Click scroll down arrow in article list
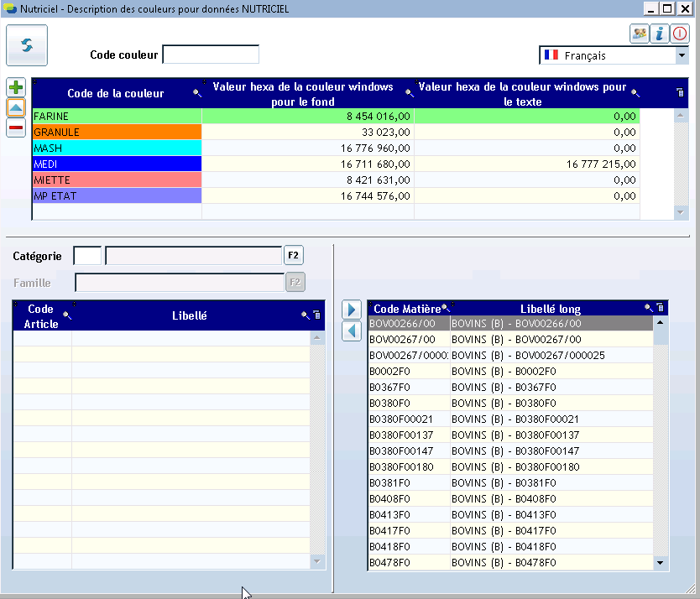Screen dimensions: 700x599 (317, 561)
